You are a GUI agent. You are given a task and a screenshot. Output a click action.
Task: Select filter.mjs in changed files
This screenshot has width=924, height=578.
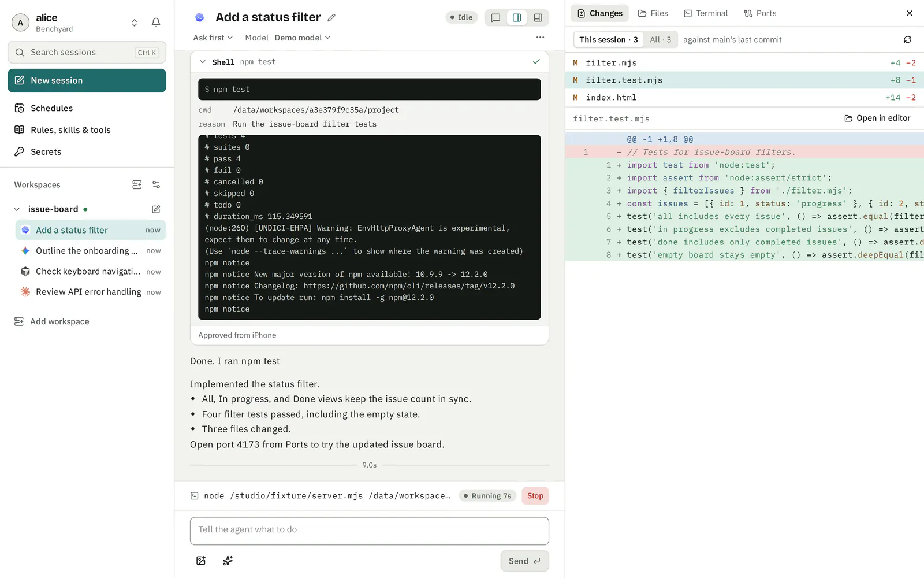click(x=744, y=63)
